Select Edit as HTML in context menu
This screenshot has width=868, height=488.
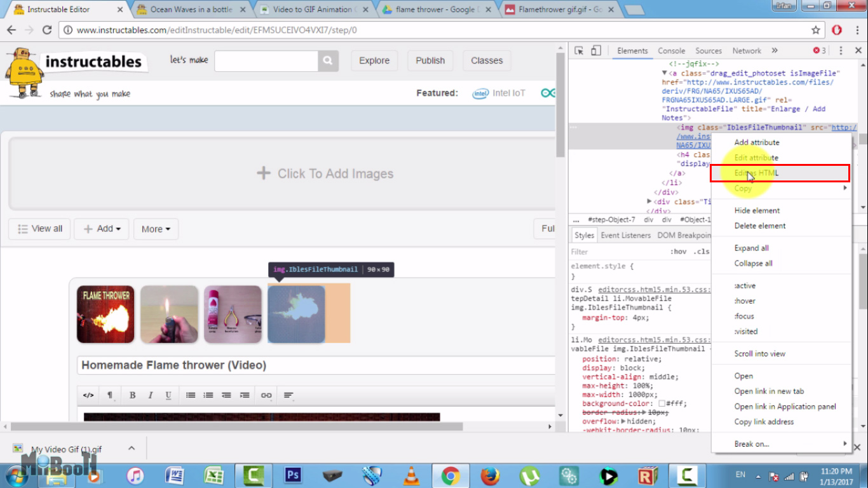[x=782, y=173]
